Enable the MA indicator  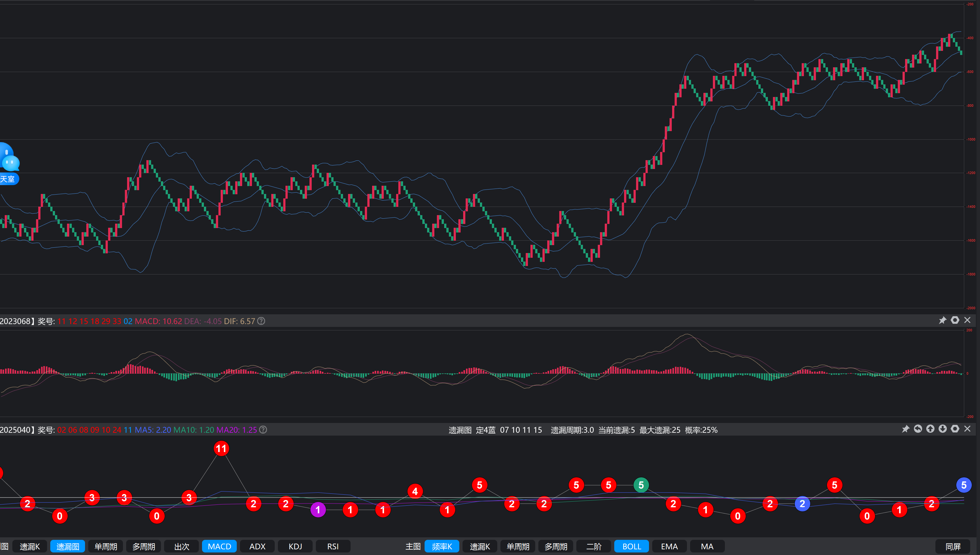[x=707, y=546]
